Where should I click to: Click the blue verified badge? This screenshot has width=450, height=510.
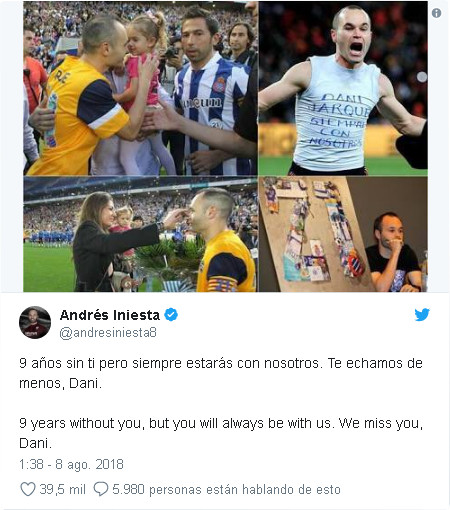[171, 315]
